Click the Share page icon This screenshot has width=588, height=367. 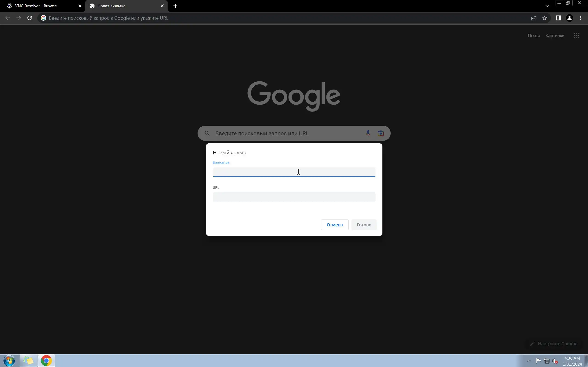click(x=534, y=18)
